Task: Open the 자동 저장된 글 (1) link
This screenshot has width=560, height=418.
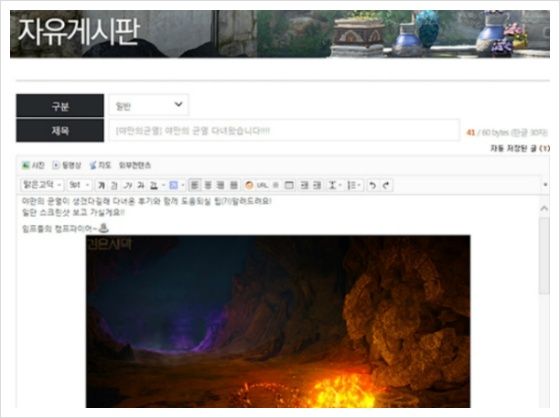Action: coord(520,148)
